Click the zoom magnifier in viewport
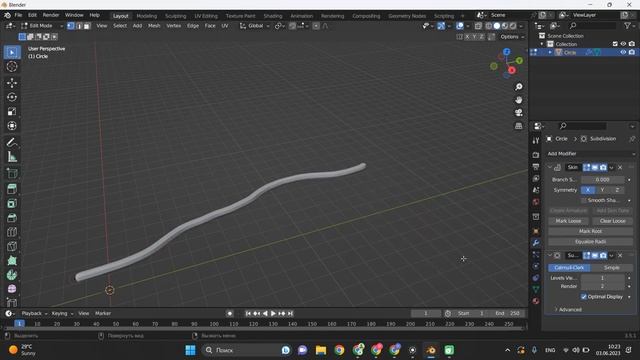This screenshot has width=640, height=360. pos(518,87)
